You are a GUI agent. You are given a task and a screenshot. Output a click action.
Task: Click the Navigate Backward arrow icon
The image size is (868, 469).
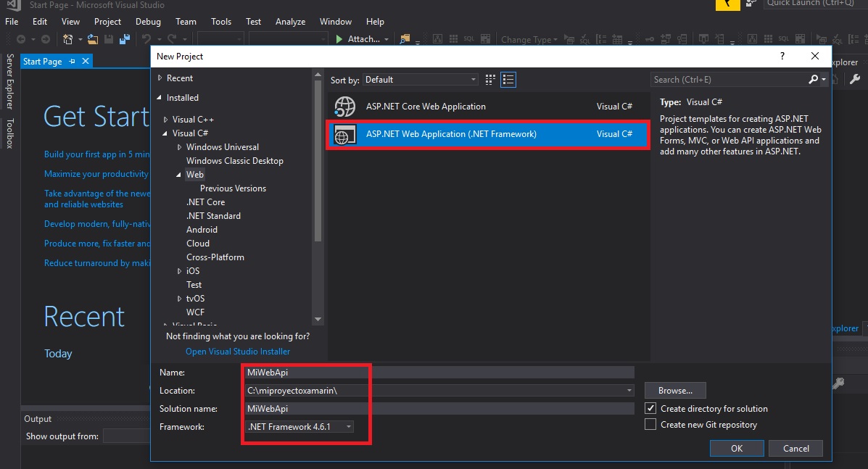[20, 38]
